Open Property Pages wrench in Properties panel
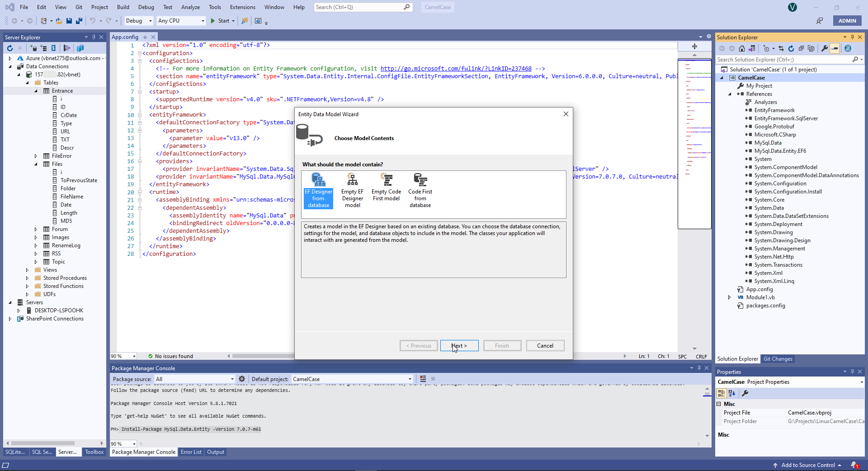This screenshot has height=471, width=868. pyautogui.click(x=745, y=393)
